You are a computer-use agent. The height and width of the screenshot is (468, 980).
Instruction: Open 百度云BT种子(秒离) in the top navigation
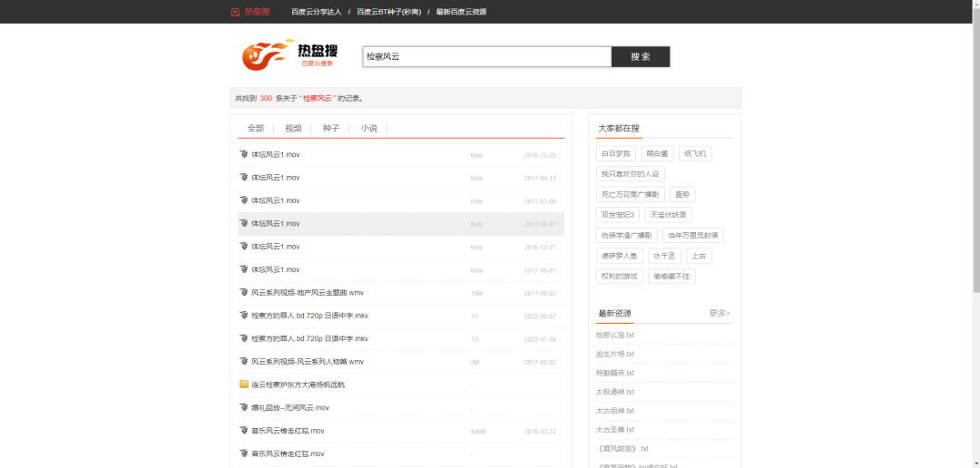point(388,12)
